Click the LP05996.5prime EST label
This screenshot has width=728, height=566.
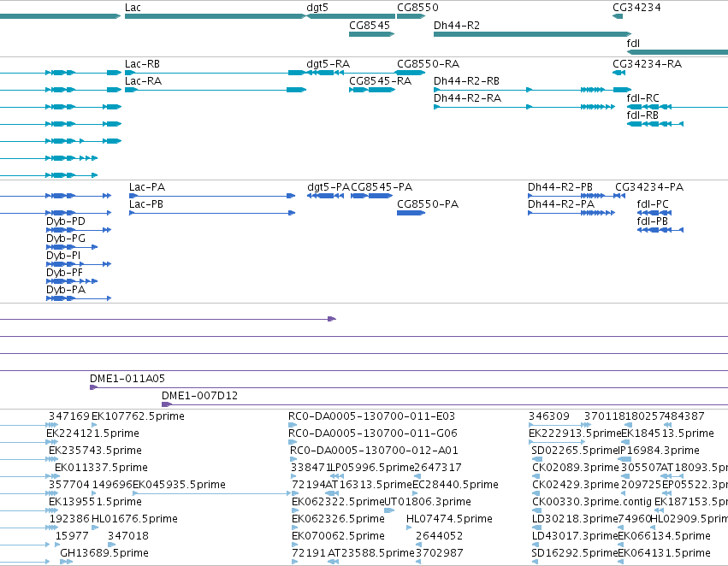pos(371,468)
